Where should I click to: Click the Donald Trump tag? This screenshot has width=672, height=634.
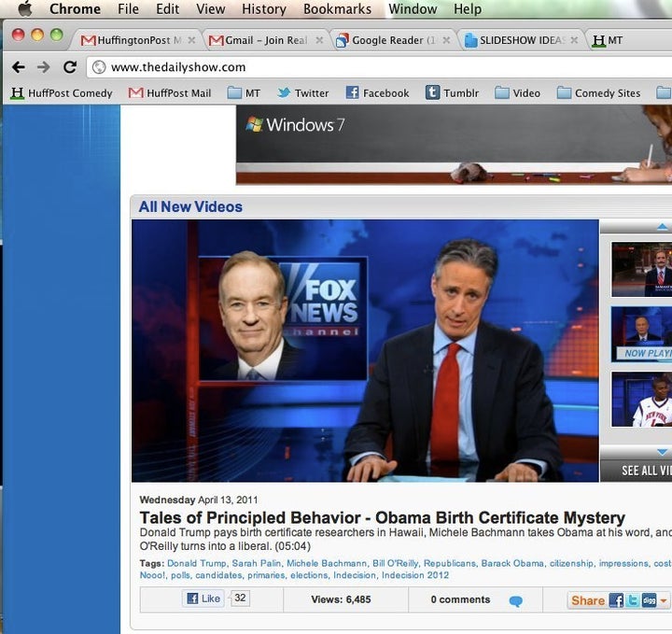pyautogui.click(x=196, y=563)
